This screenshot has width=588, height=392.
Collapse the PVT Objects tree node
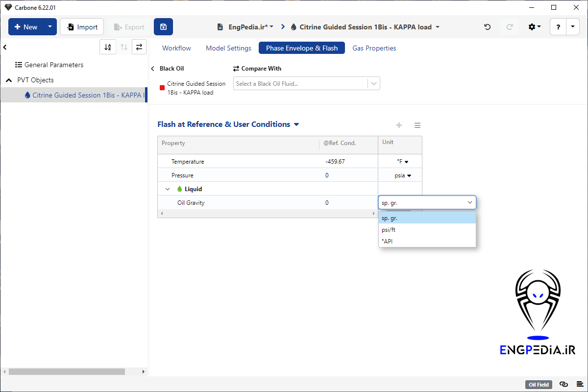tap(9, 80)
